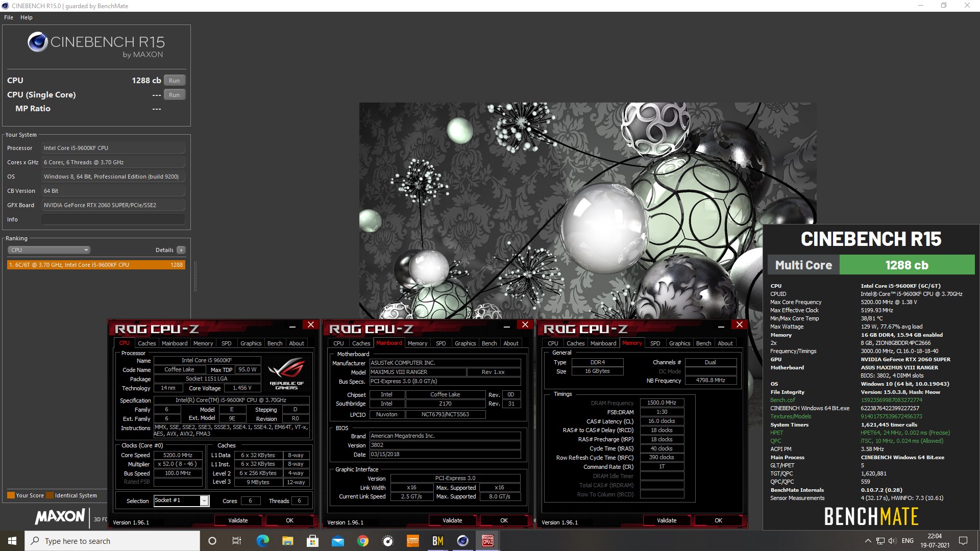Minimize the first ROG CPU-Z window
The width and height of the screenshot is (980, 551).
[x=292, y=327]
